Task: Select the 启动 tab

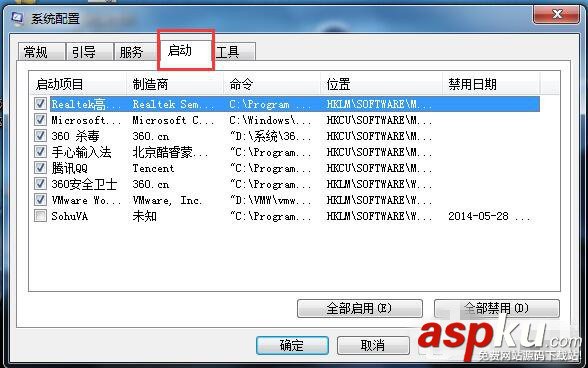Action: (x=186, y=50)
